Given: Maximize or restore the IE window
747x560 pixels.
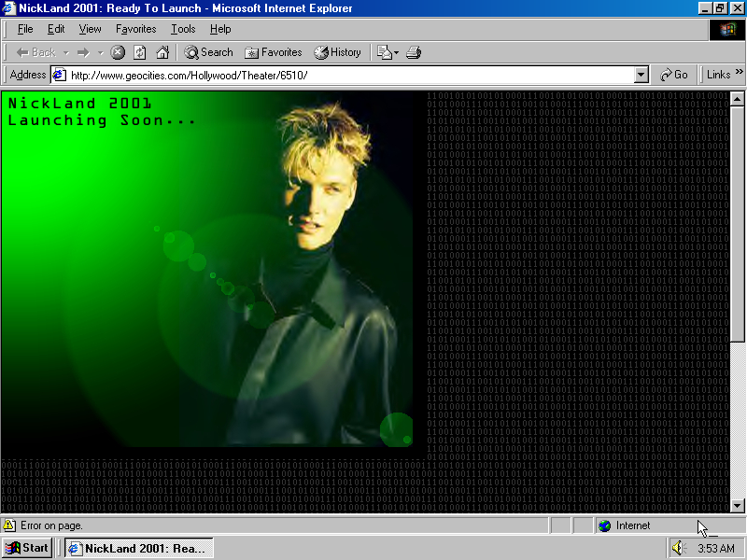Looking at the screenshot, I should click(x=720, y=8).
